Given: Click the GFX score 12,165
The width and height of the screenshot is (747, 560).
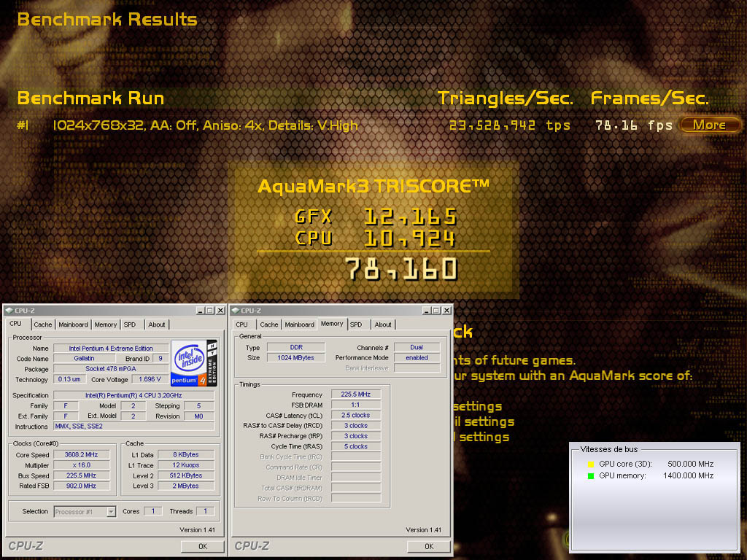Looking at the screenshot, I should point(410,217).
